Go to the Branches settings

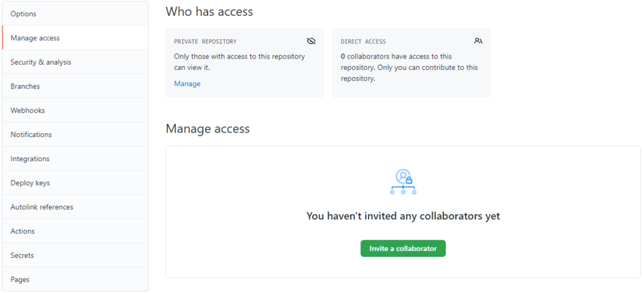point(25,86)
